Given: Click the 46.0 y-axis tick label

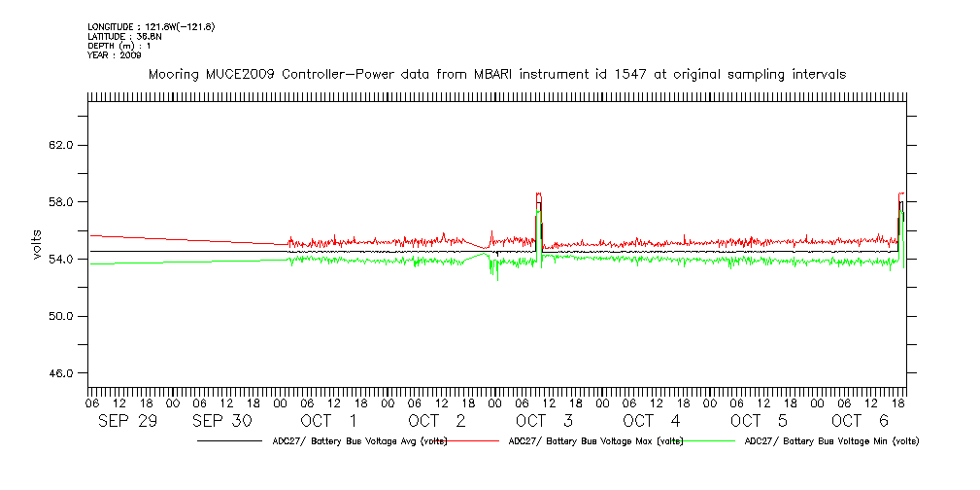Looking at the screenshot, I should tap(61, 374).
